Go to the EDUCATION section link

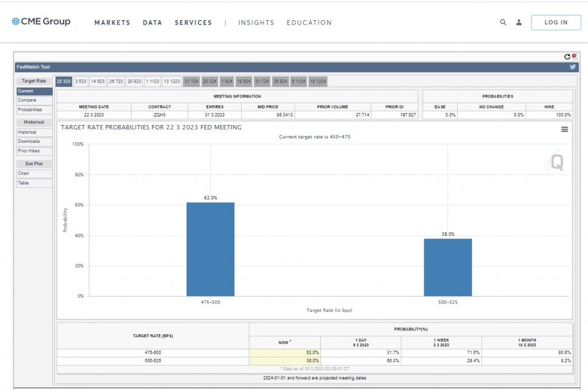309,23
